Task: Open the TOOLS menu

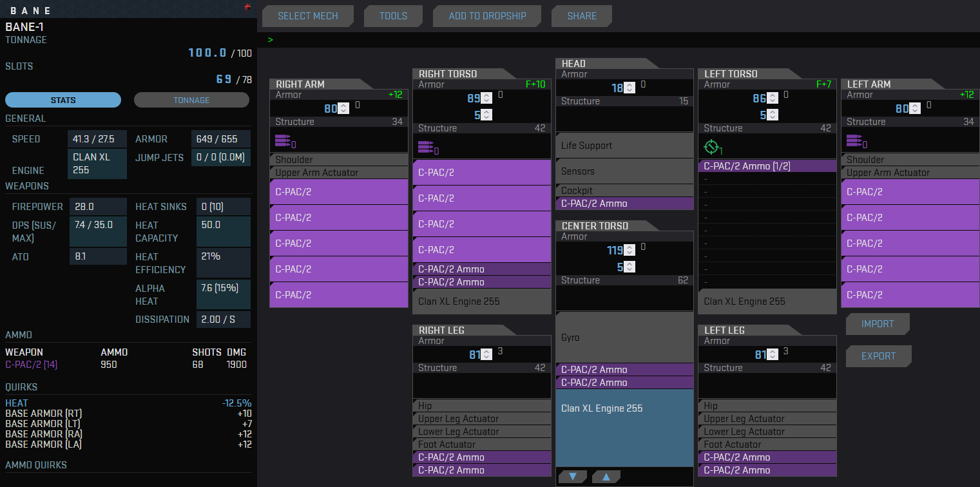Action: click(x=393, y=16)
